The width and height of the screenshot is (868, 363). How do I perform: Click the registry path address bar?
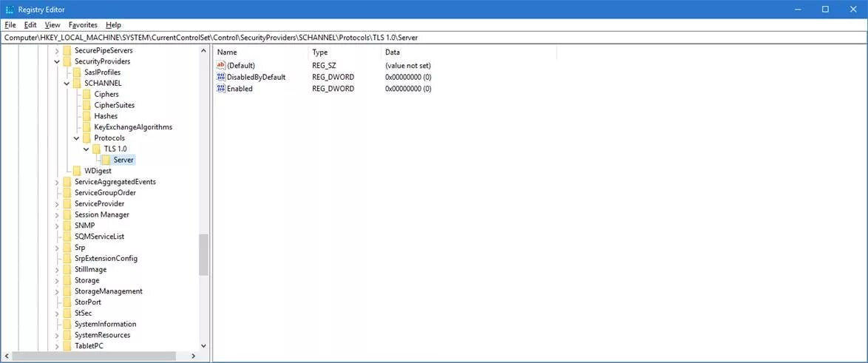tap(434, 38)
